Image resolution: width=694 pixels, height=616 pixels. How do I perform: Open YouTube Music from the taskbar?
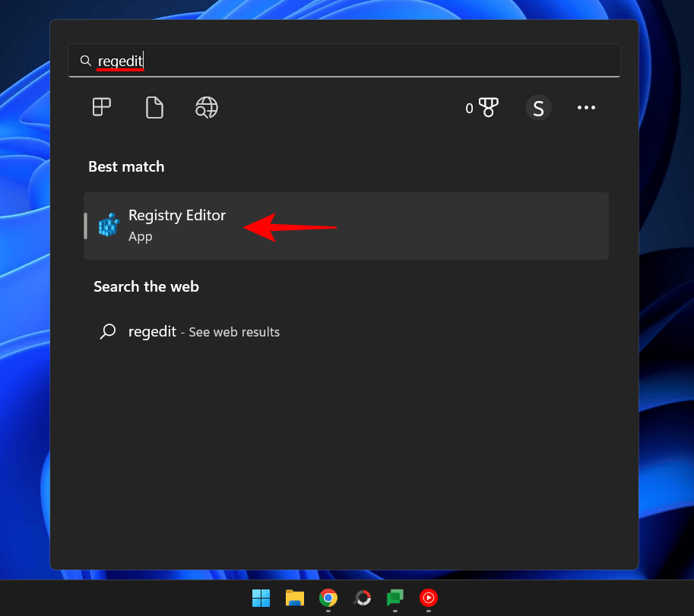[x=428, y=599]
